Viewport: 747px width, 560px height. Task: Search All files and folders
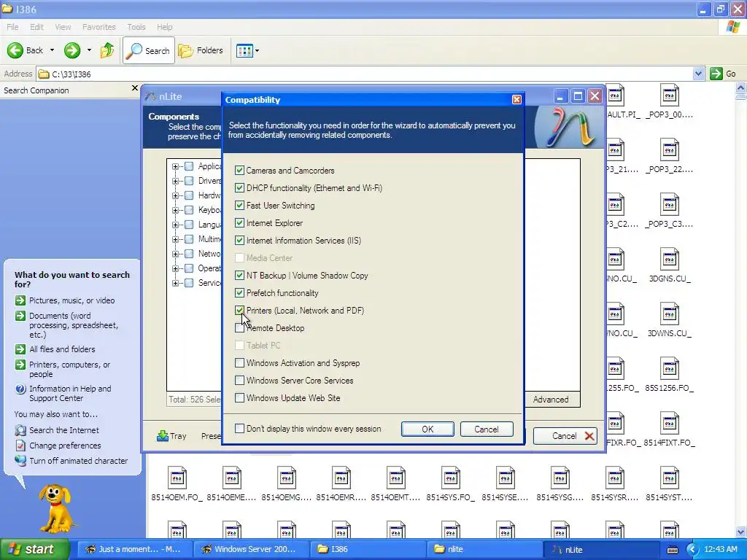coord(62,349)
